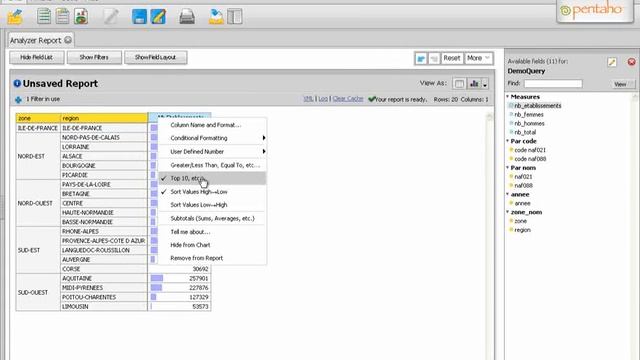Select naf021 field under Par nom

point(523,177)
